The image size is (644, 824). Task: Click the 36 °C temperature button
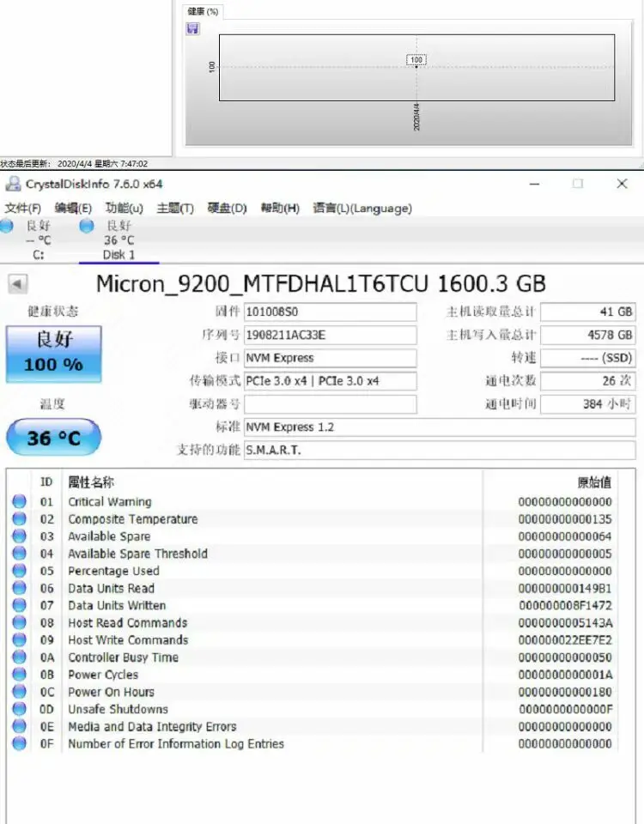(53, 437)
